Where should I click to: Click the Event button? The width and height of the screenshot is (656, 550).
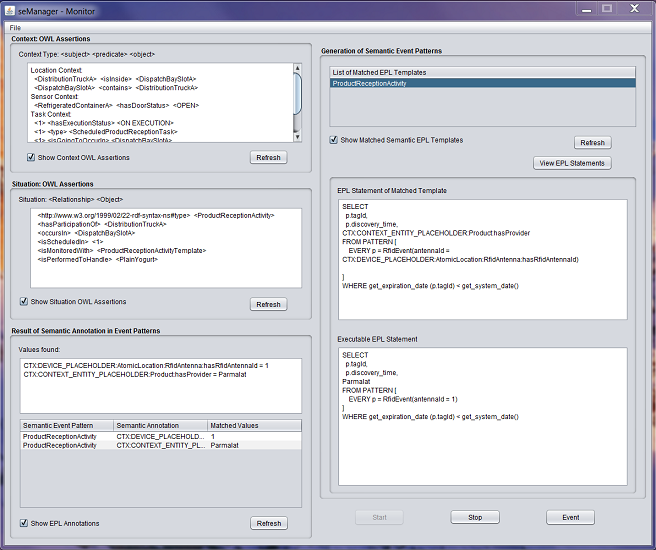[x=570, y=517]
